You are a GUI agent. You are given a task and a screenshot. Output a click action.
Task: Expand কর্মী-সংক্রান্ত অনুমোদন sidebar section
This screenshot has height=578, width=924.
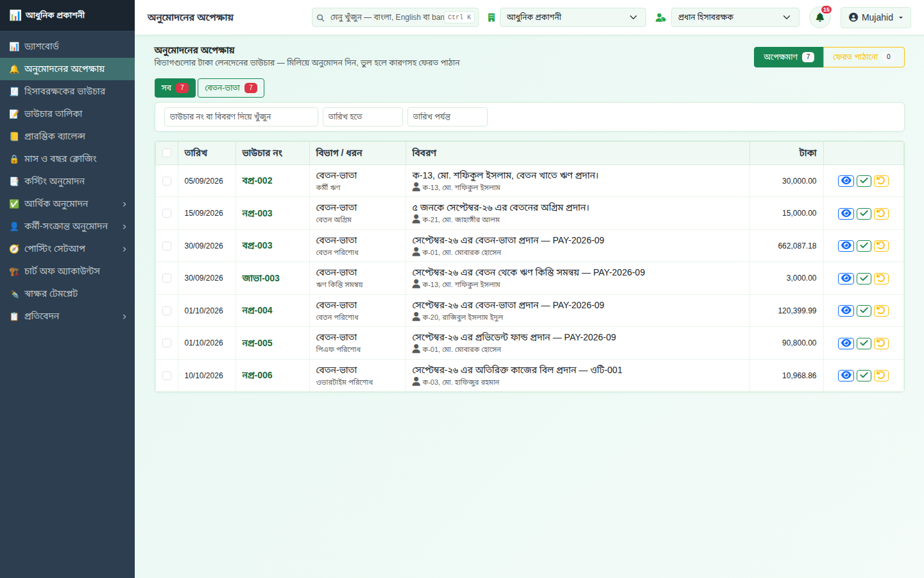pyautogui.click(x=67, y=226)
